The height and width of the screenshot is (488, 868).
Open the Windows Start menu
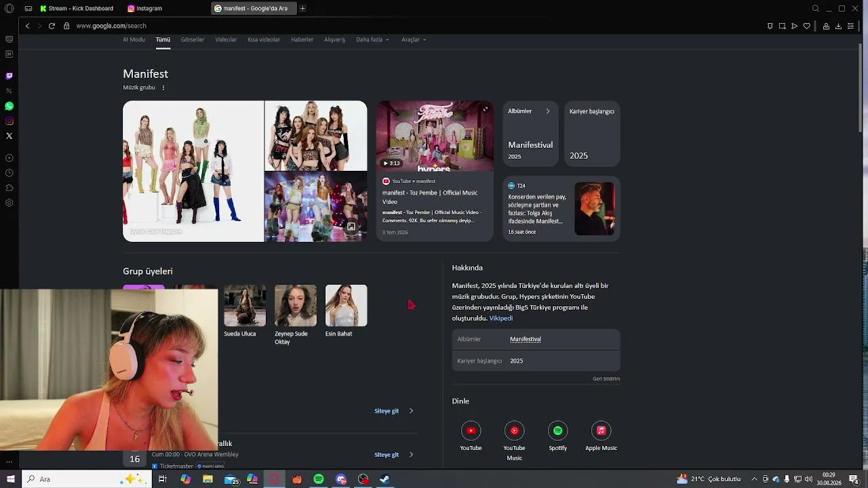pos(10,479)
